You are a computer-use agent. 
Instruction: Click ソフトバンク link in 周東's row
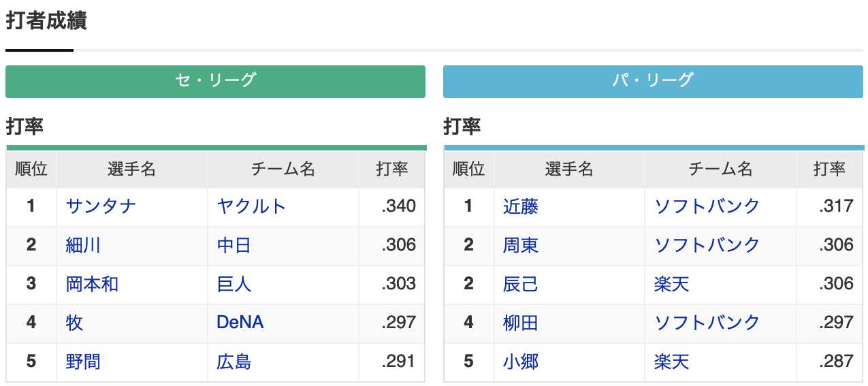[x=707, y=245]
